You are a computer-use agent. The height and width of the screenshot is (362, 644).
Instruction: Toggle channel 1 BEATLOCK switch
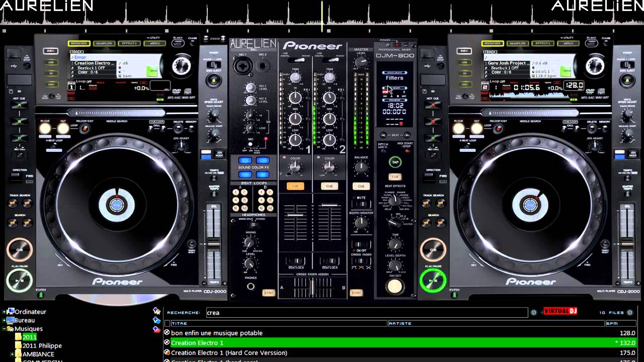click(x=295, y=260)
